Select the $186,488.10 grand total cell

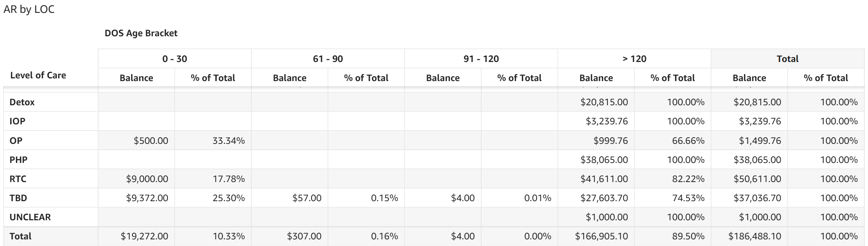(x=755, y=236)
